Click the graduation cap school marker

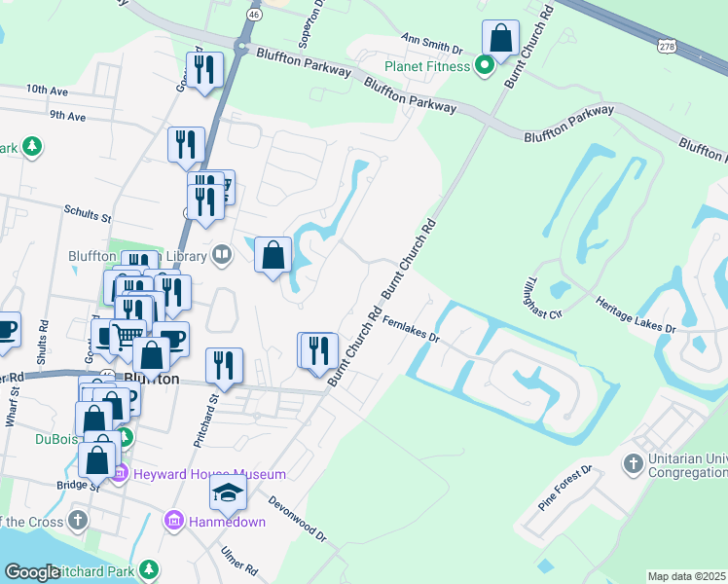[228, 494]
